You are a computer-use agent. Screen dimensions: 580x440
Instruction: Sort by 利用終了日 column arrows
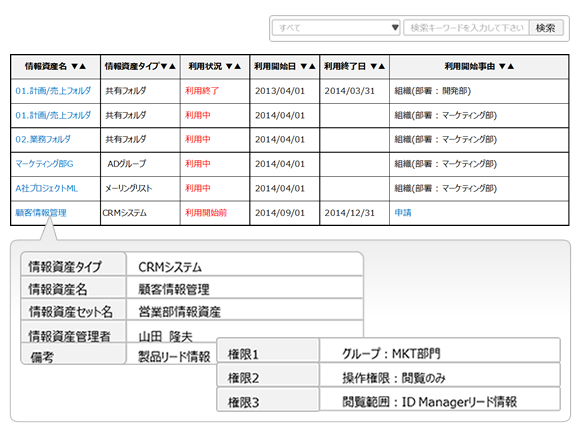coord(378,66)
